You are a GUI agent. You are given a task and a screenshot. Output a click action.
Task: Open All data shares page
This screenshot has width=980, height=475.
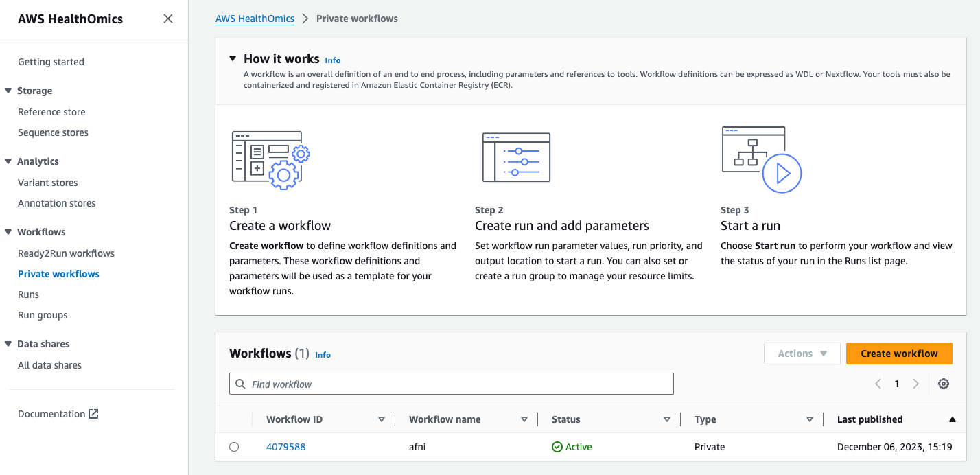coord(49,365)
